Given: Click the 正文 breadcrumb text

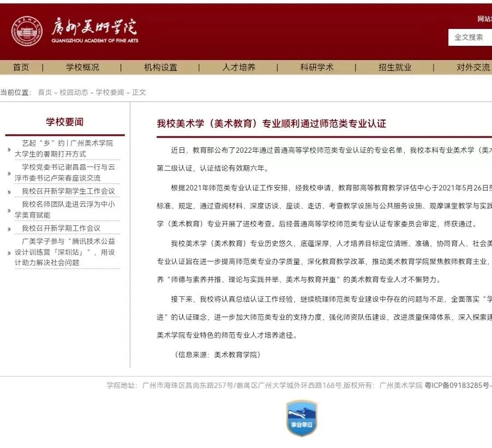Looking at the screenshot, I should (139, 92).
